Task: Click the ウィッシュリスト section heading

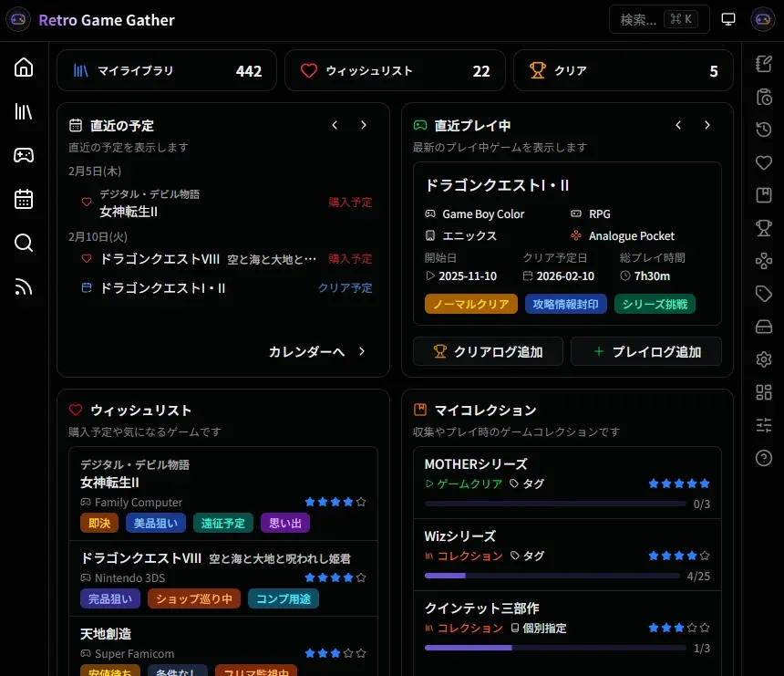Action: [141, 411]
